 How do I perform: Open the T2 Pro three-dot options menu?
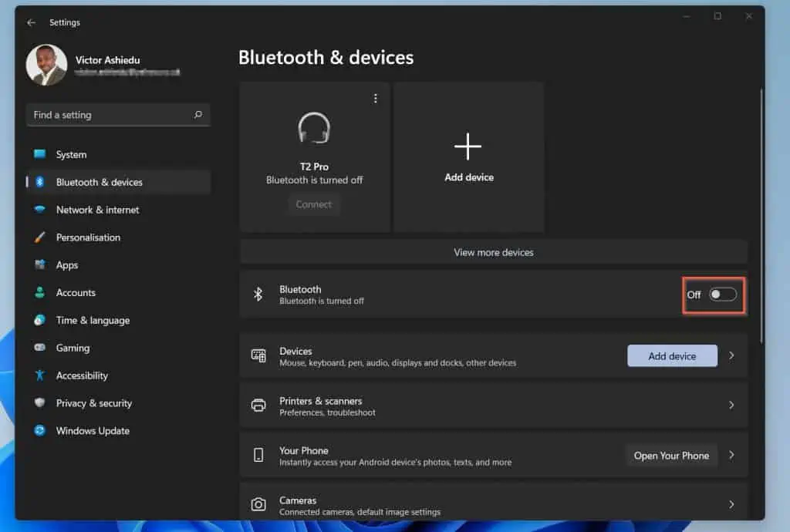point(376,99)
